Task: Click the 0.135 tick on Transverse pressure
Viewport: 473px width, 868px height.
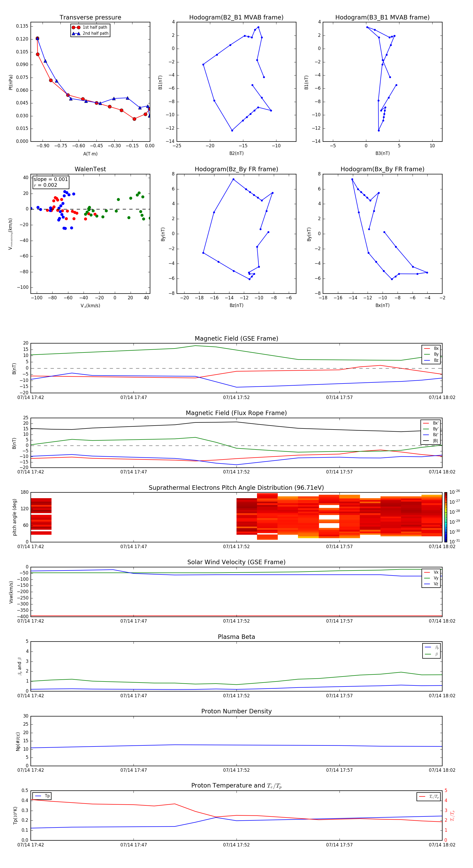Action: point(22,26)
